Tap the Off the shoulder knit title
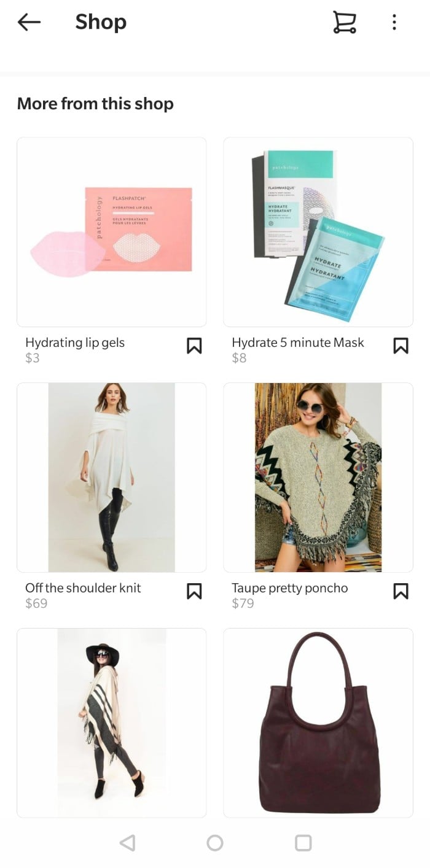The height and width of the screenshot is (868, 430). 83,588
